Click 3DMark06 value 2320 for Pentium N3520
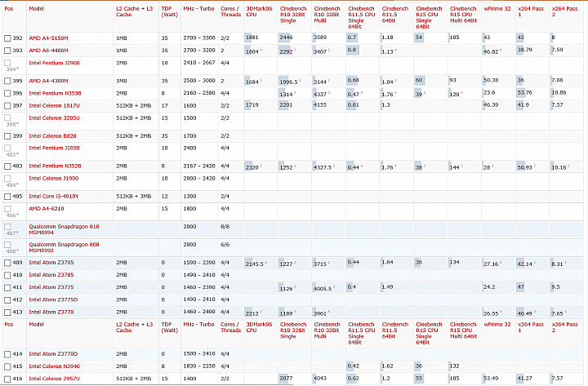 tap(252, 167)
